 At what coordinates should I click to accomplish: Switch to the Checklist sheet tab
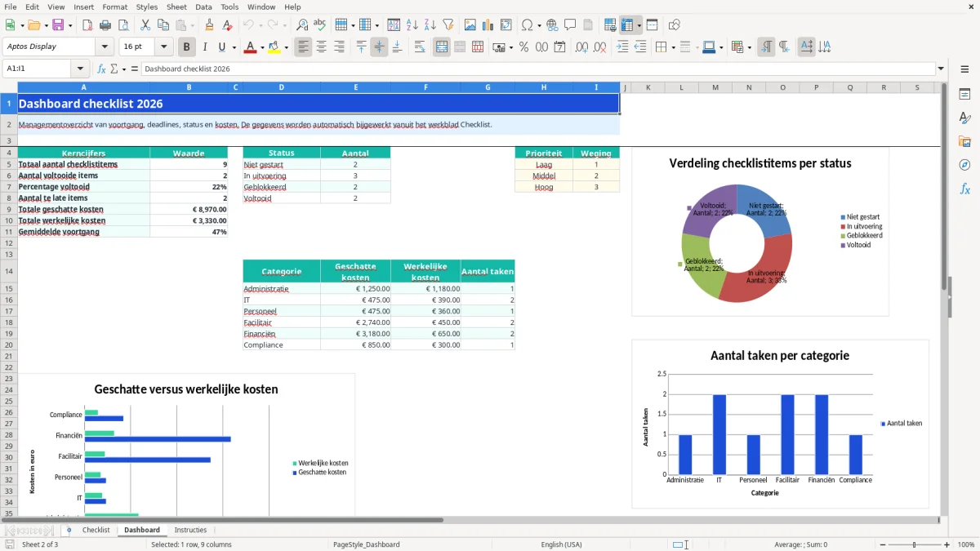[x=96, y=530]
